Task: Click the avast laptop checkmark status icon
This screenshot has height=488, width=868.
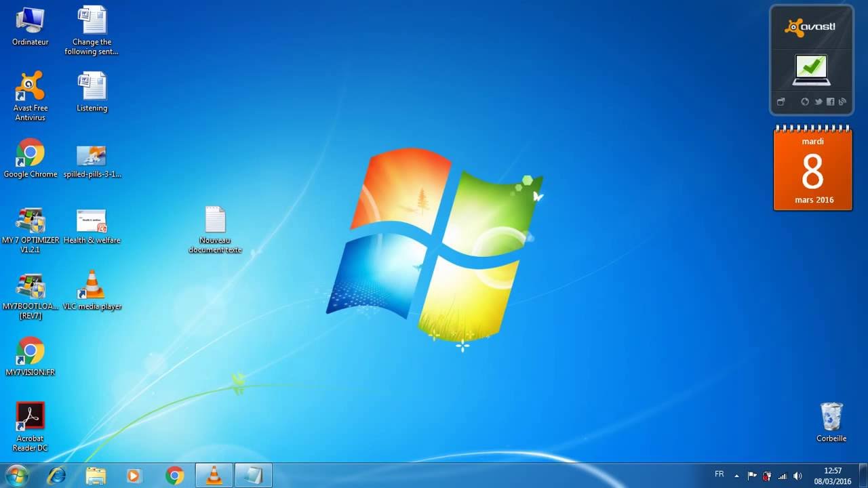Action: point(811,70)
